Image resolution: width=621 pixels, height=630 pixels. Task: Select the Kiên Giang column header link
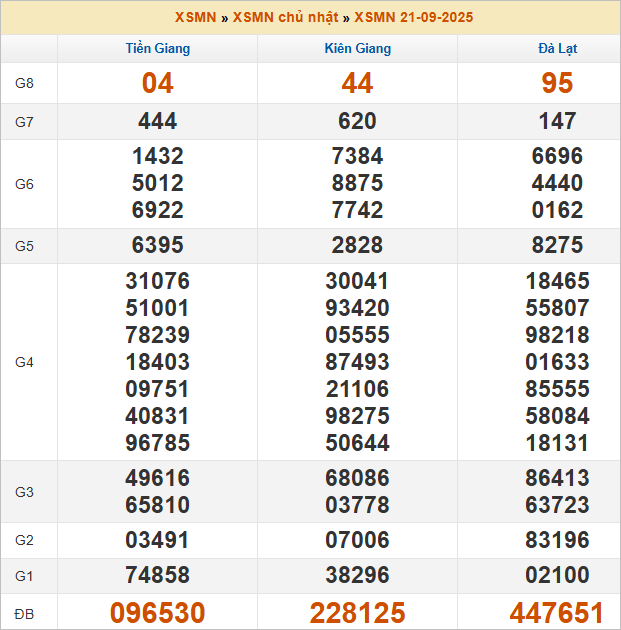357,48
